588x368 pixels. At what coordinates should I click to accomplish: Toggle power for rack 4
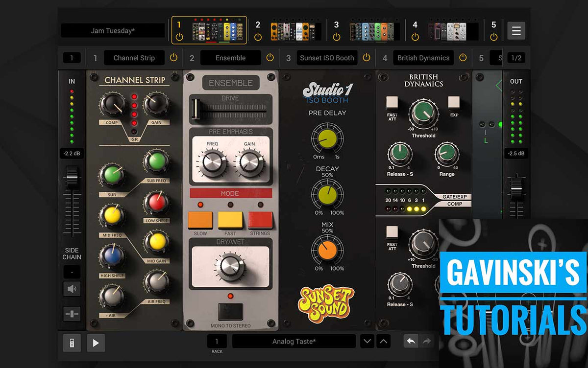pyautogui.click(x=415, y=37)
